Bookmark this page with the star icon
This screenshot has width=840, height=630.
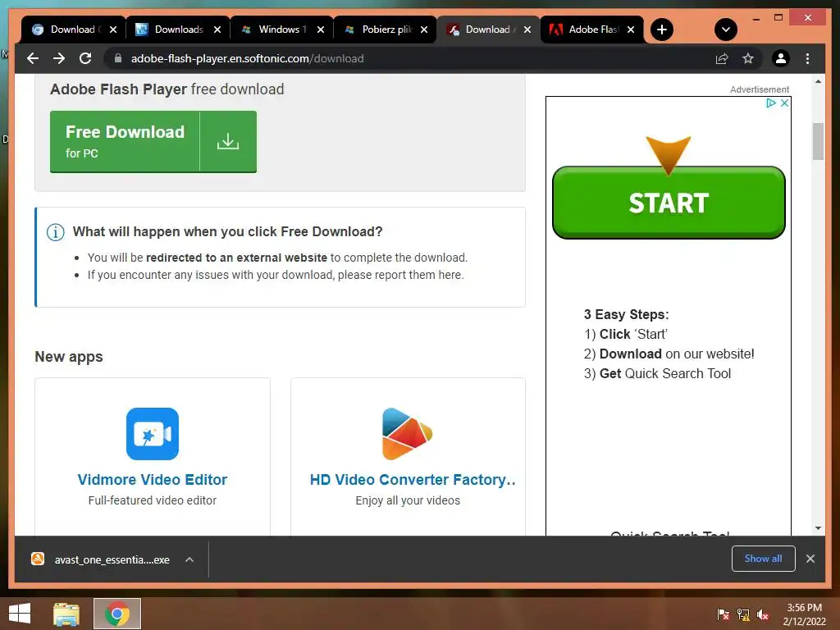point(748,58)
